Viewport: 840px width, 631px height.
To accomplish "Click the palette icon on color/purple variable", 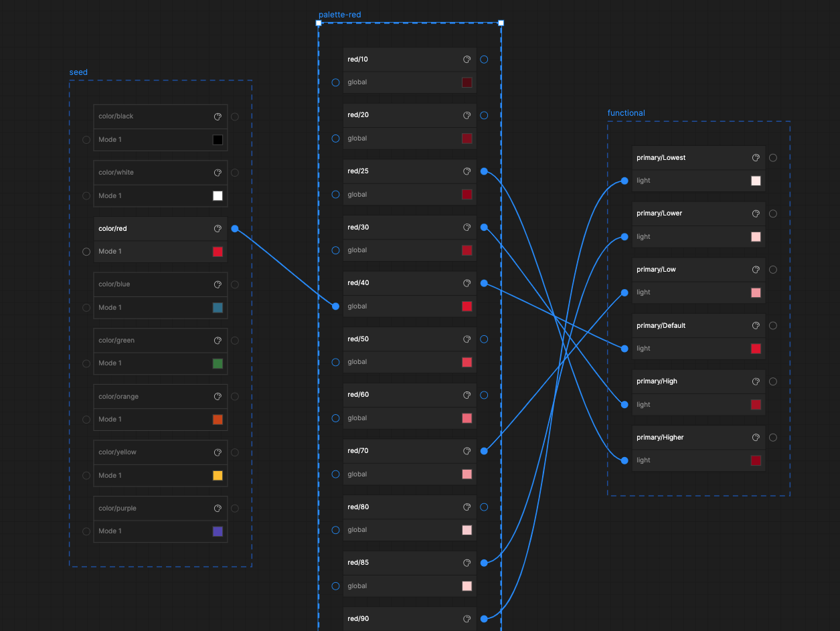I will pos(218,508).
